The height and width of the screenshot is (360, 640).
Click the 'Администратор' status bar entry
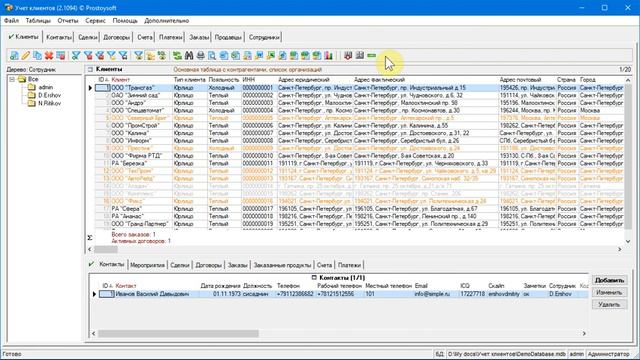click(x=608, y=354)
